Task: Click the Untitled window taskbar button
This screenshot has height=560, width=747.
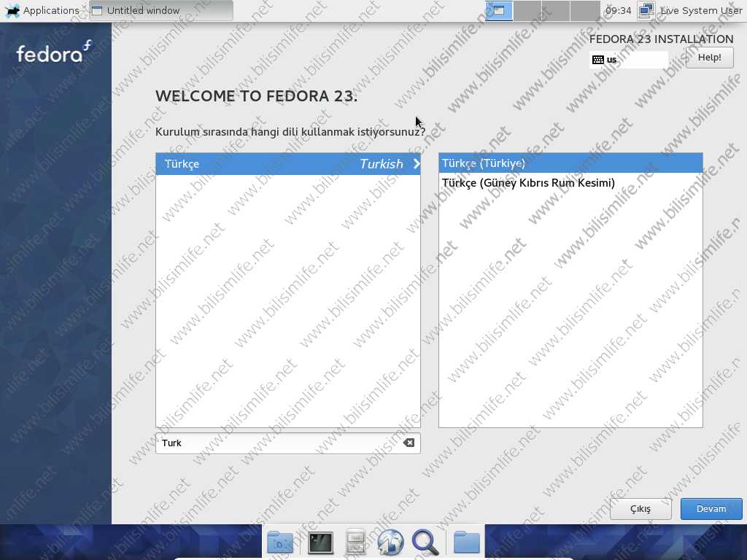Action: pos(161,10)
